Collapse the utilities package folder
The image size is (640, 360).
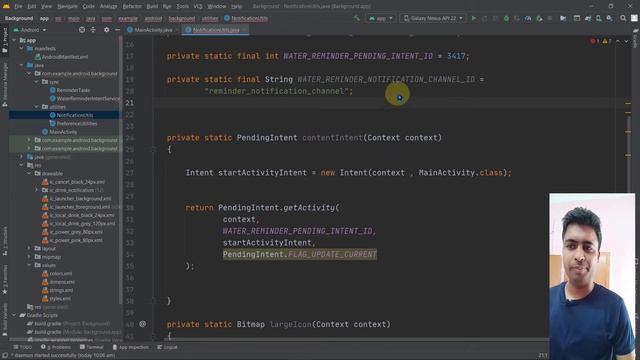point(36,107)
